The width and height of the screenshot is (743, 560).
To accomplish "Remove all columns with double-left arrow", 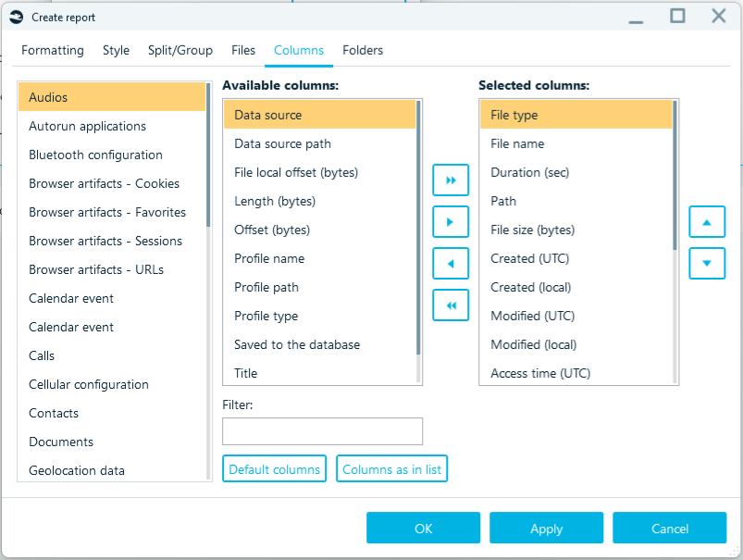I will (451, 305).
